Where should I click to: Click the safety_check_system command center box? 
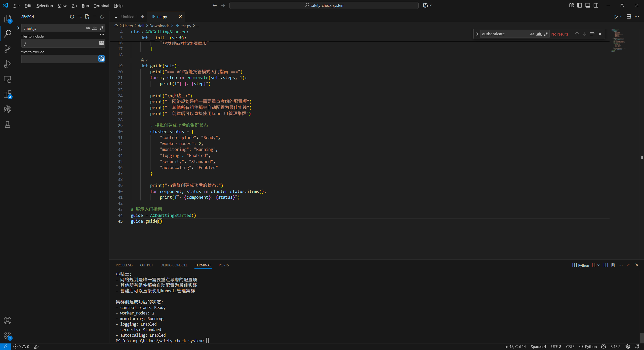point(324,5)
